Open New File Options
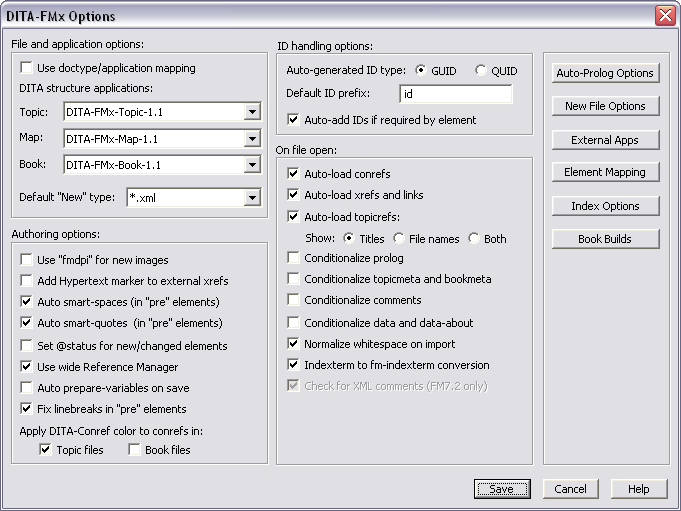The width and height of the screenshot is (681, 511). 605,106
